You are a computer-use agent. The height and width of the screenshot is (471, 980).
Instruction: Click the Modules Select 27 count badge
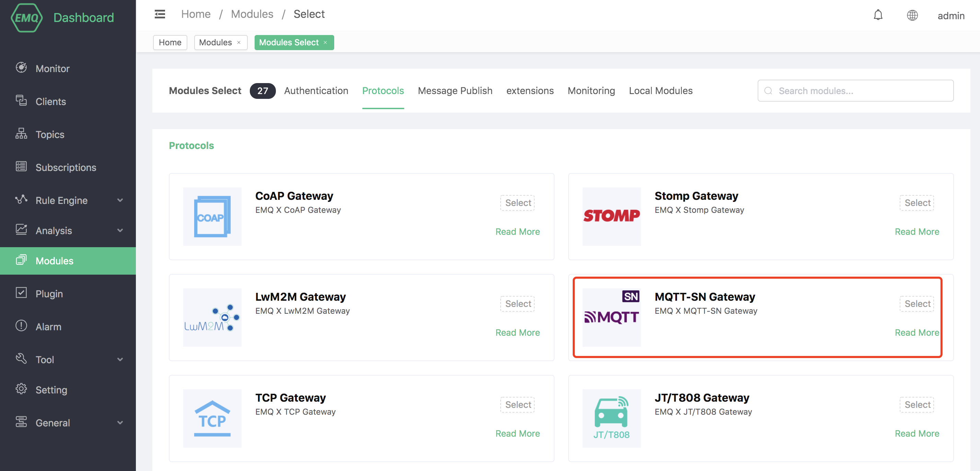coord(262,91)
